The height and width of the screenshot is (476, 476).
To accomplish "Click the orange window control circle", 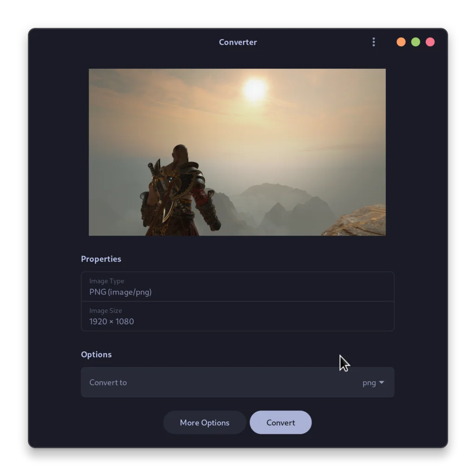I will pos(401,42).
